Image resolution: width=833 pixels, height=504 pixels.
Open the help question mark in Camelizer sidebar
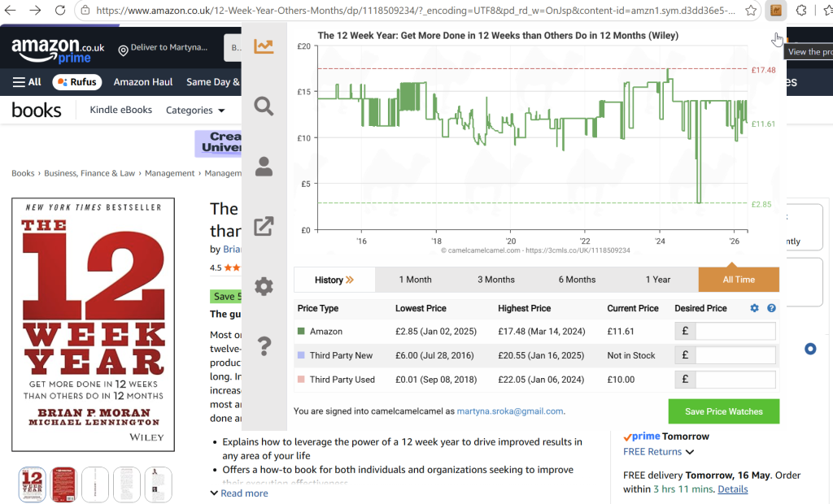tap(264, 346)
